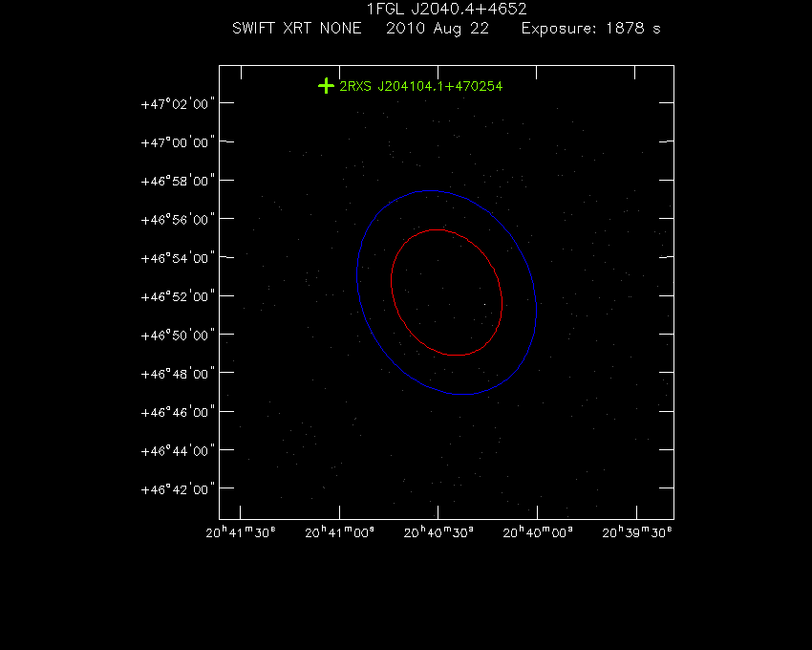Click right ascension label 20h40m30s
This screenshot has height=650, width=812.
click(x=438, y=532)
